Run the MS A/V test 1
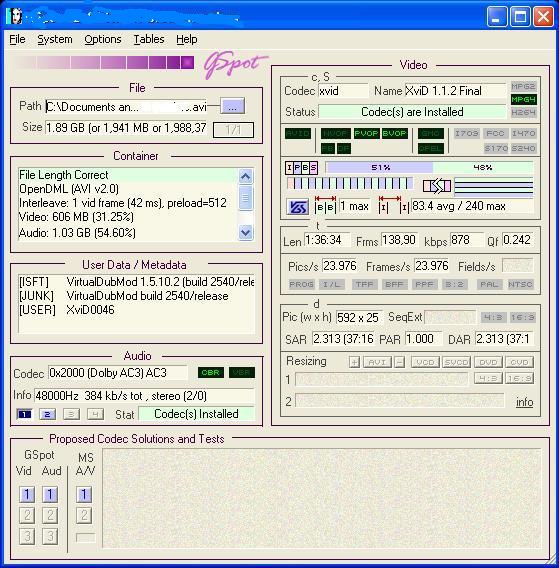The height and width of the screenshot is (568, 559). click(84, 494)
